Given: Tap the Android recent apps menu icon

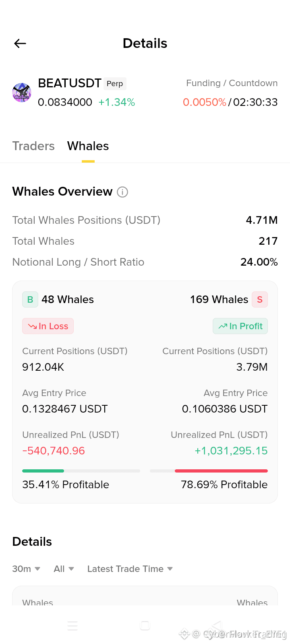Looking at the screenshot, I should tap(72, 625).
